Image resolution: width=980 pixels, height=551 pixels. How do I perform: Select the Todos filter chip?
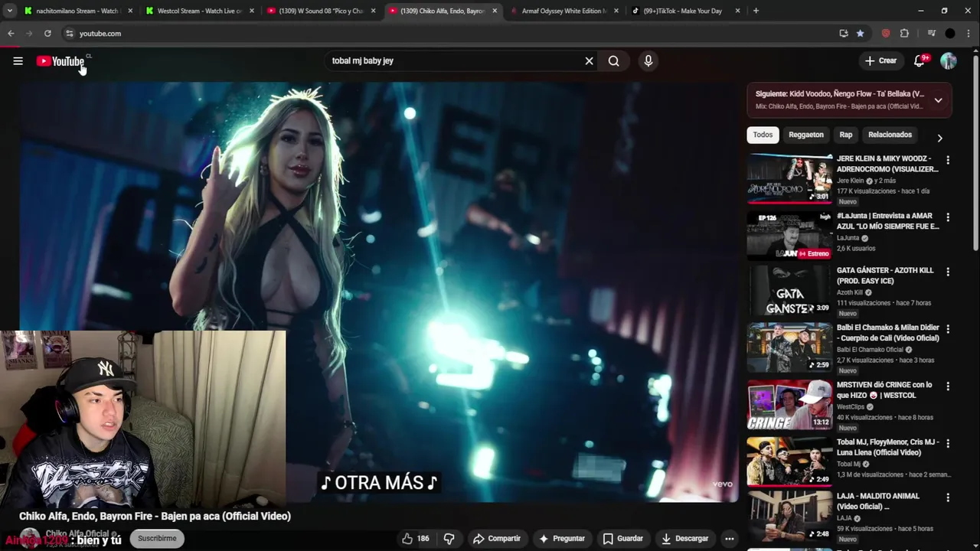(x=763, y=135)
